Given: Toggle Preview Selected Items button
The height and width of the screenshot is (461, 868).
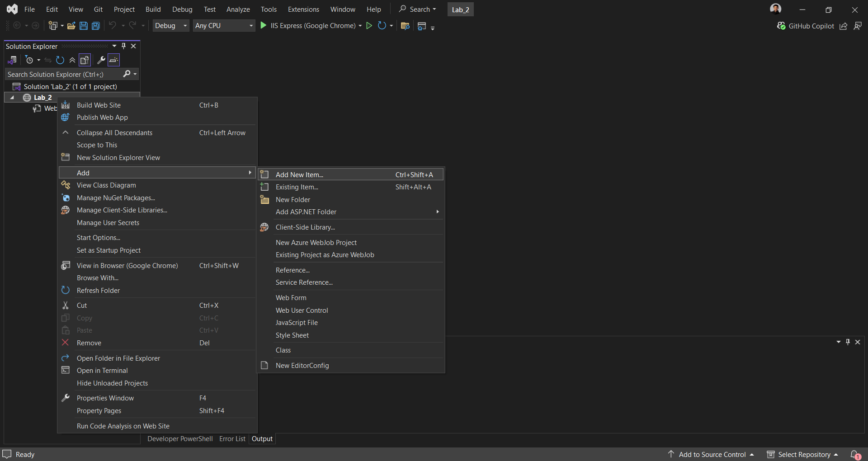Looking at the screenshot, I should pos(114,60).
